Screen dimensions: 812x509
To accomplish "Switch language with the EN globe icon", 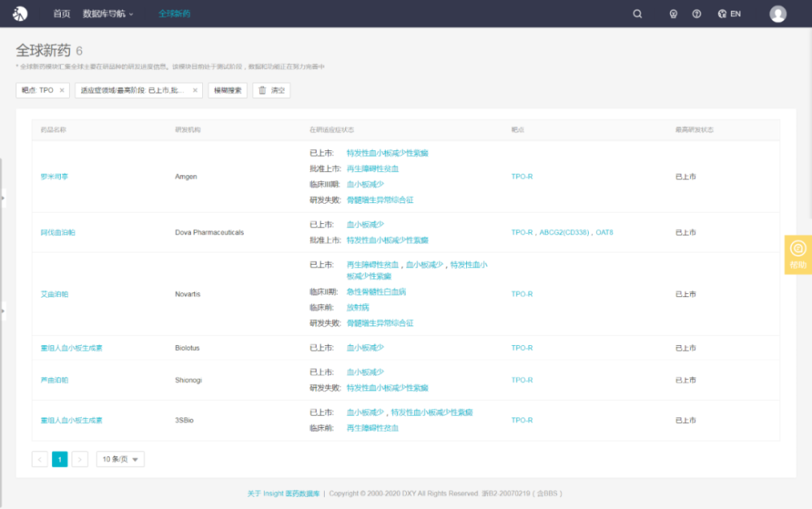I will coord(729,14).
